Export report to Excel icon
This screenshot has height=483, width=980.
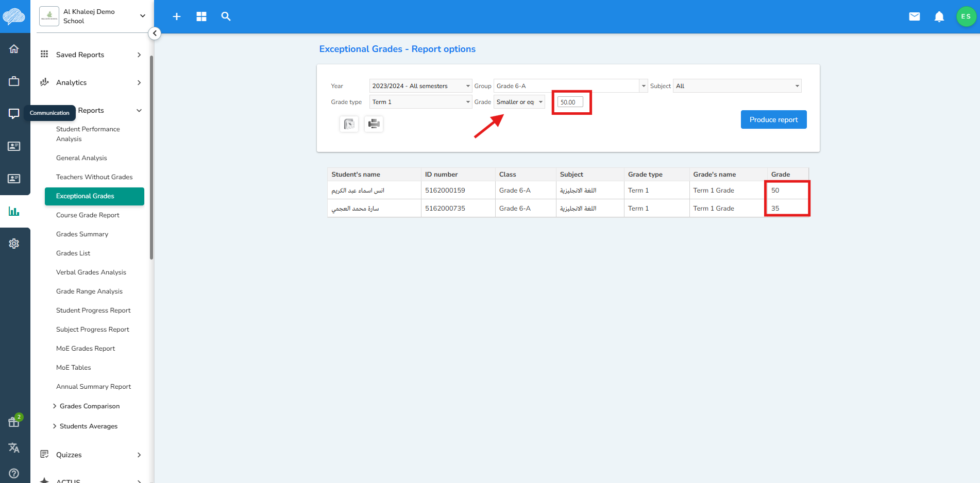click(x=349, y=124)
